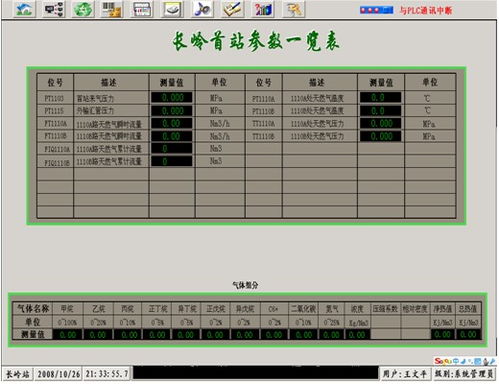
Task: Click the fan propeller toolbar icon
Action: point(202,9)
